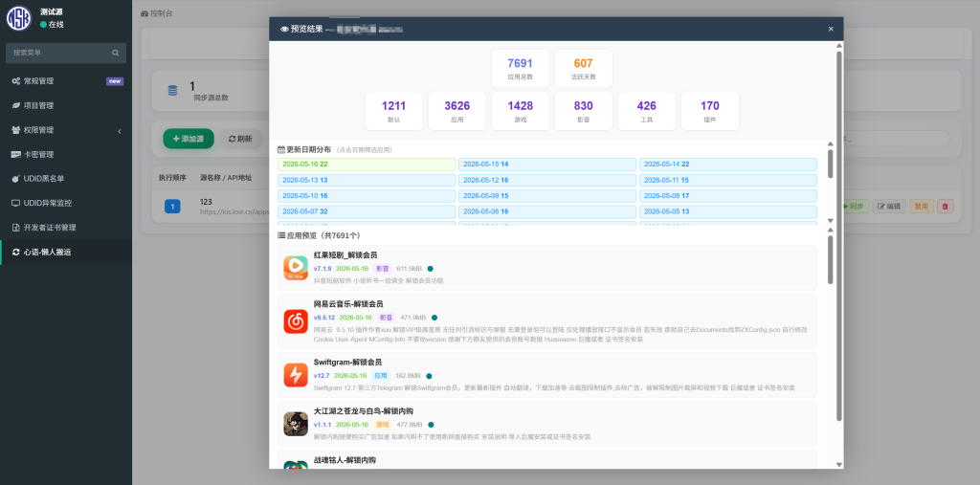
Task: Click the green 同步 sync button
Action: 854,206
